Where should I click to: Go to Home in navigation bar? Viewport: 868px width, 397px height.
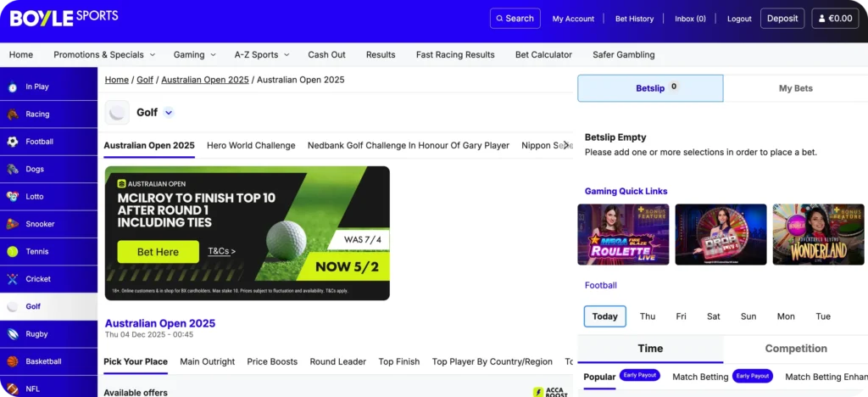tap(21, 55)
